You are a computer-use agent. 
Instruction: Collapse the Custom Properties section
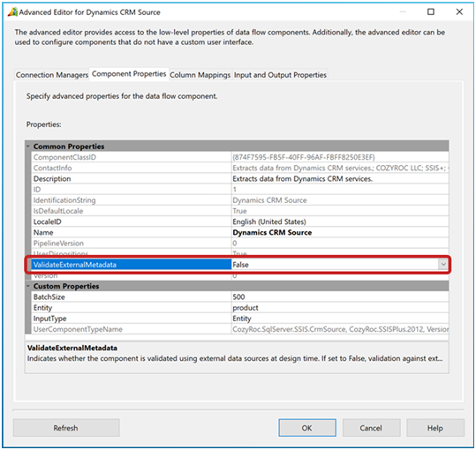coord(28,286)
